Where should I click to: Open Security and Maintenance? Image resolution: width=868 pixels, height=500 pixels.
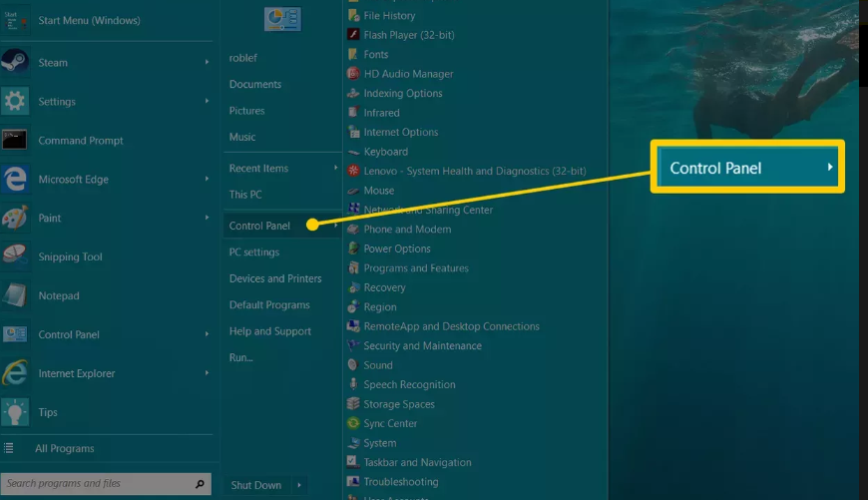click(422, 345)
